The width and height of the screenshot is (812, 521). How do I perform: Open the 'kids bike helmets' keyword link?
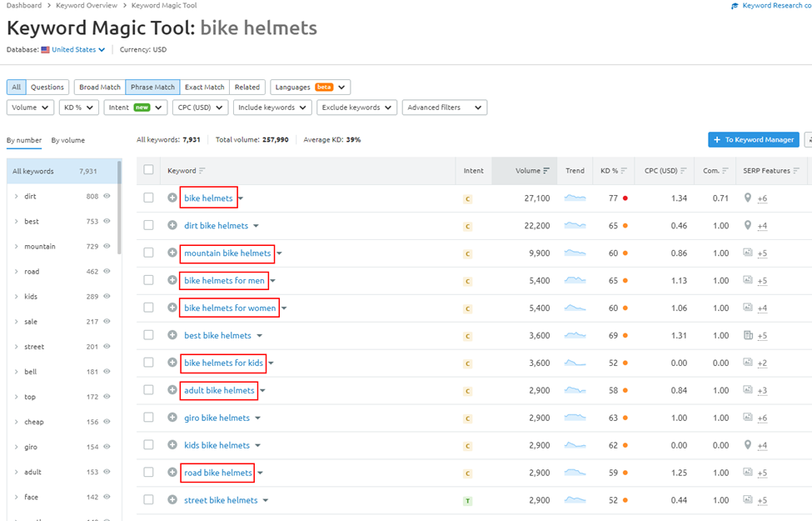pyautogui.click(x=217, y=445)
